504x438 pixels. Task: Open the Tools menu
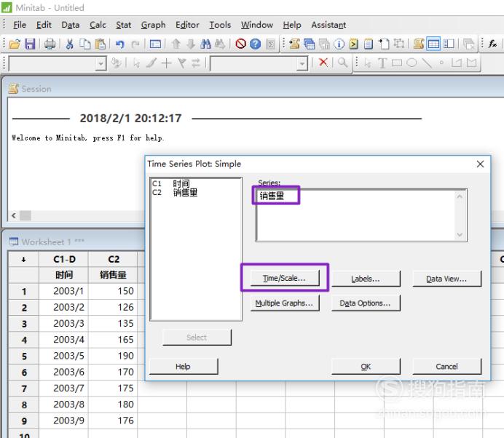click(220, 25)
